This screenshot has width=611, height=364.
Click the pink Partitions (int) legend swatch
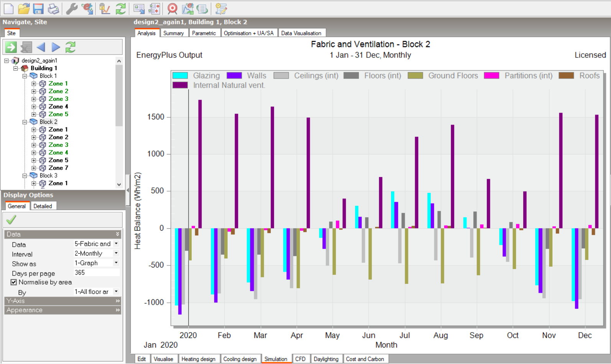[491, 75]
